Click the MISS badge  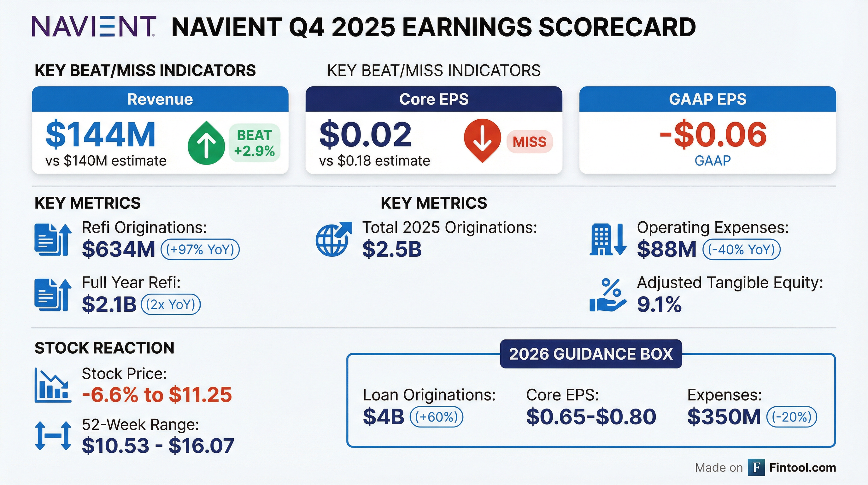point(529,142)
